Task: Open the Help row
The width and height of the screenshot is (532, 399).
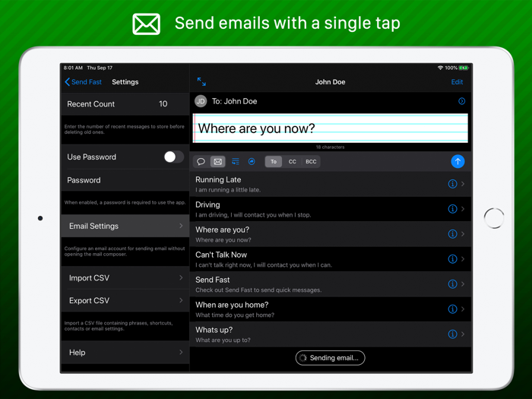Action: tap(125, 353)
